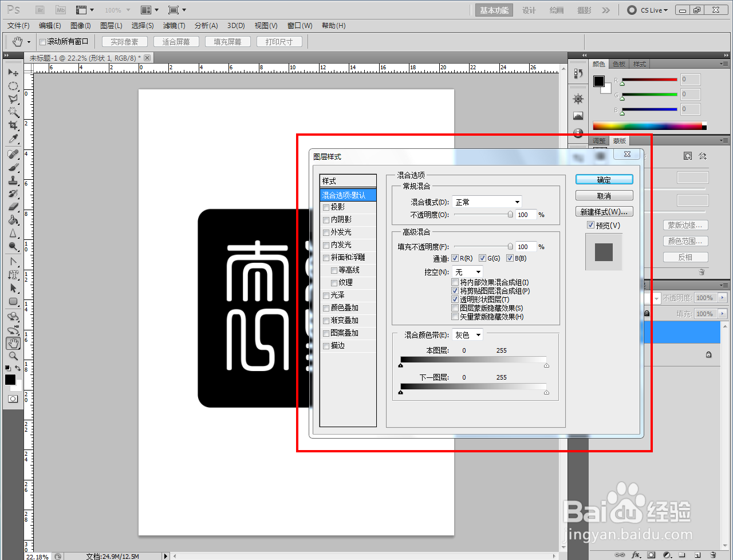Pick a color from the spectrum ramp
The height and width of the screenshot is (560, 733).
pos(647,126)
